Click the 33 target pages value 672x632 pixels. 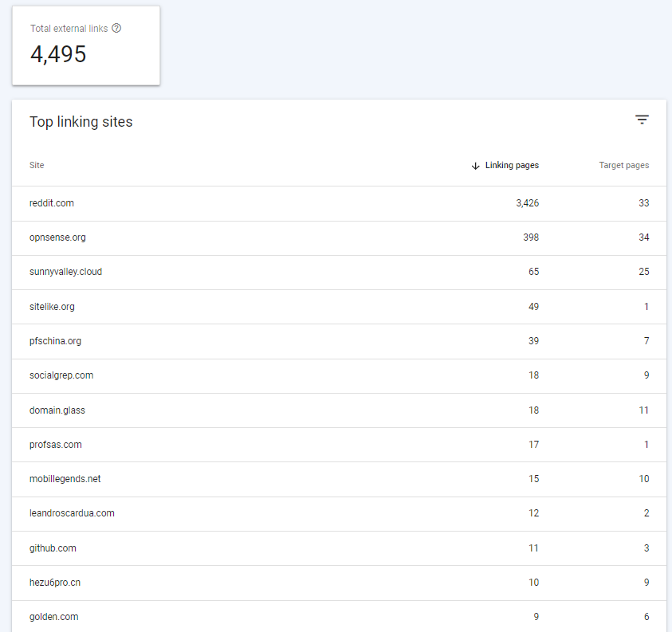click(x=644, y=203)
